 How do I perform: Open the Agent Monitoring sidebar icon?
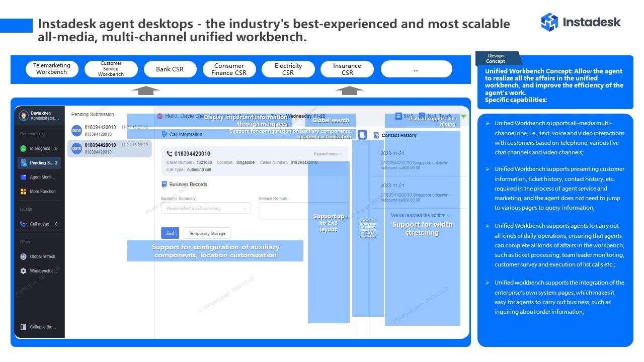[23, 177]
